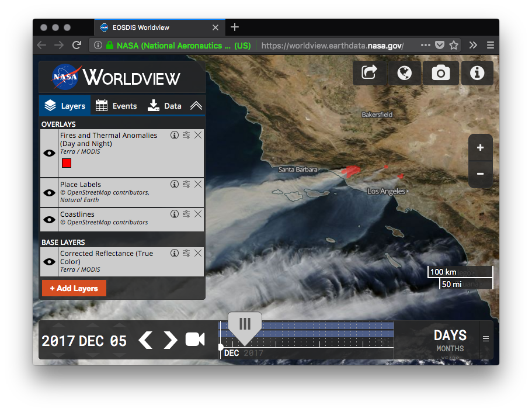Show info for Corrected Reflectance layer
Image resolution: width=532 pixels, height=412 pixels.
tap(175, 253)
